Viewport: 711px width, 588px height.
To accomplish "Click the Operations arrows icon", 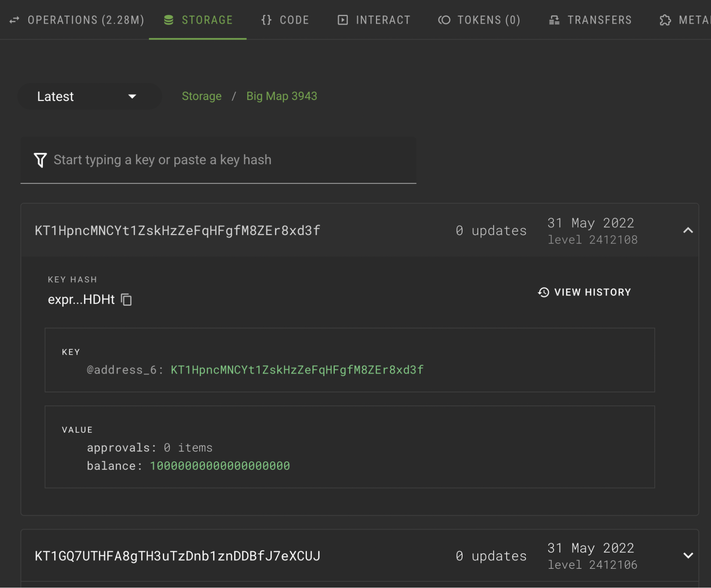I will click(x=14, y=20).
